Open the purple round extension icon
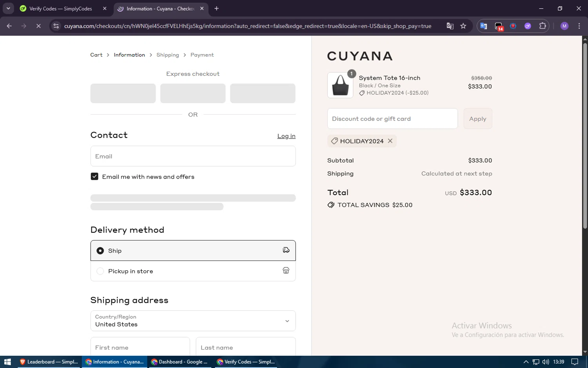588x368 pixels. click(x=528, y=26)
